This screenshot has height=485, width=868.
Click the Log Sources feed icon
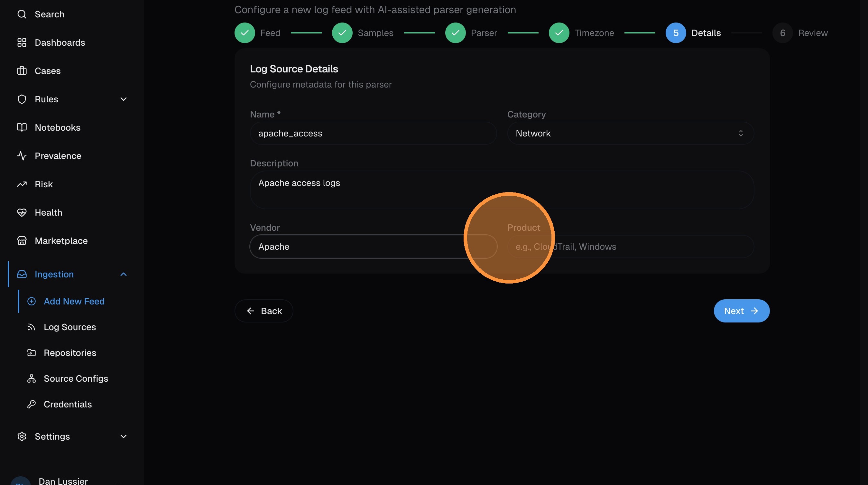coord(31,327)
